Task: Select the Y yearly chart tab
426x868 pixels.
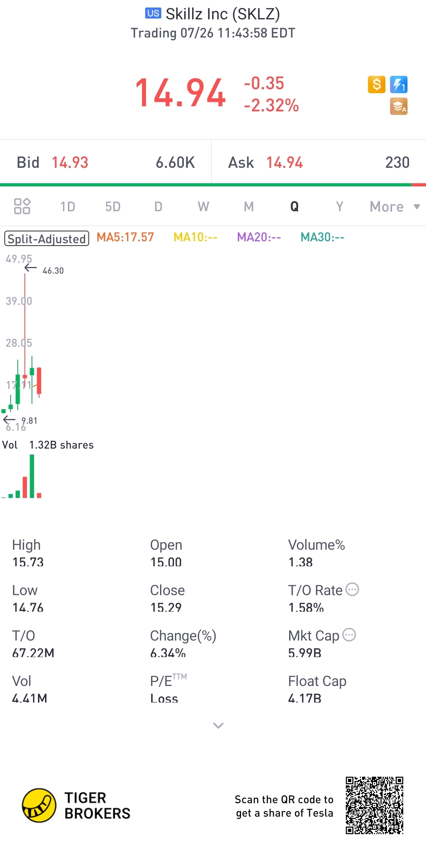Action: [x=340, y=207]
